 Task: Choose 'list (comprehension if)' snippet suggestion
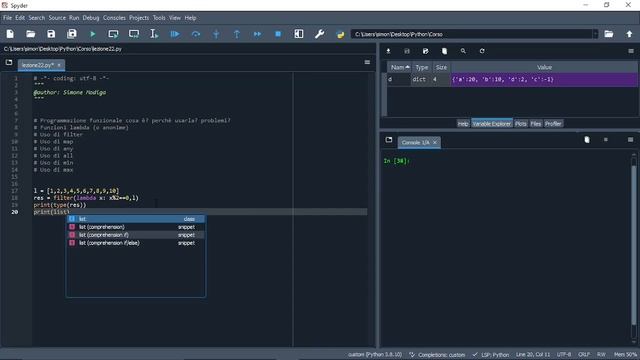click(136, 235)
